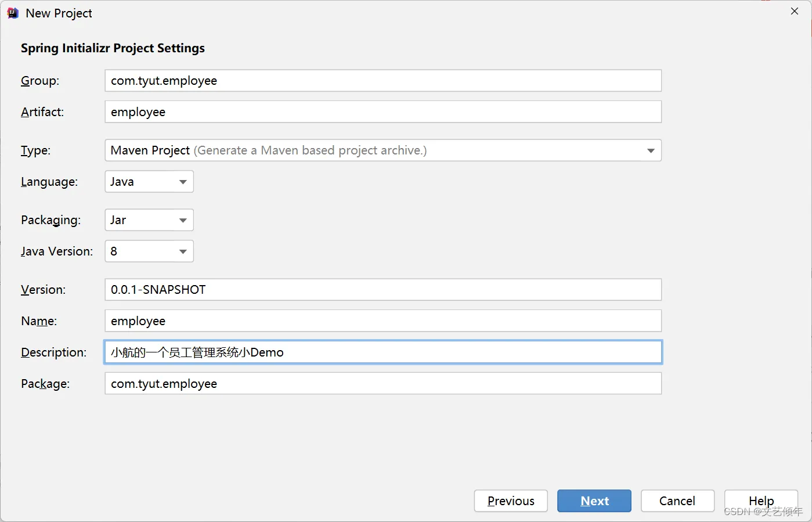Click the Description text field

point(382,352)
